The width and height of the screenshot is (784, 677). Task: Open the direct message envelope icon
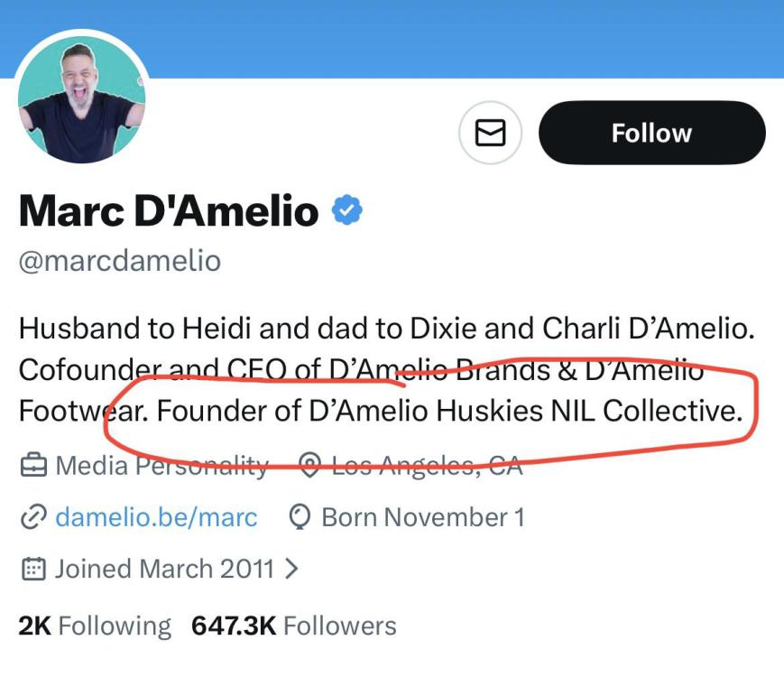tap(490, 133)
